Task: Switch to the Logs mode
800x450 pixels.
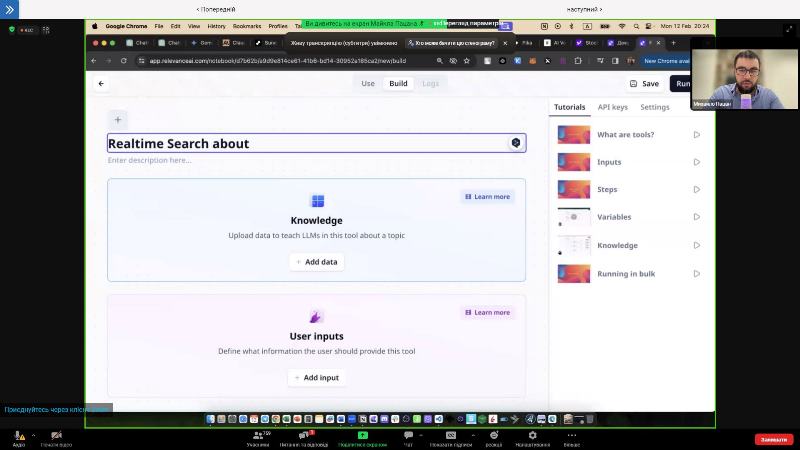Action: 430,83
